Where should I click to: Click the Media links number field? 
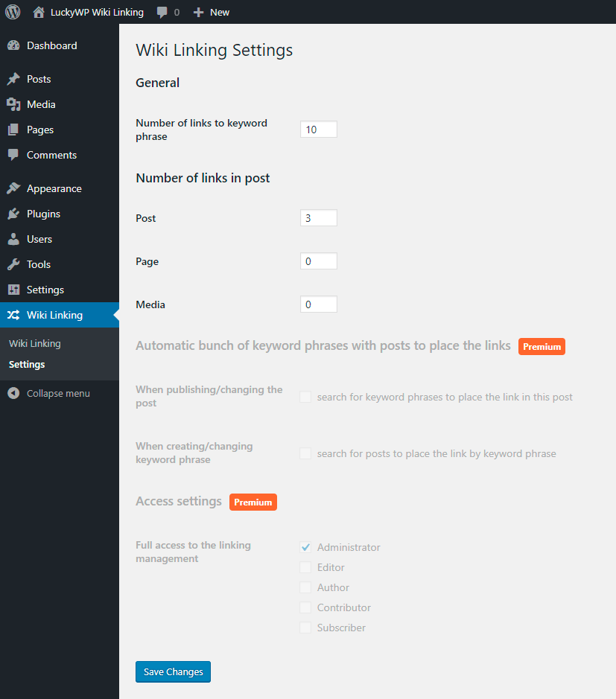pyautogui.click(x=318, y=304)
